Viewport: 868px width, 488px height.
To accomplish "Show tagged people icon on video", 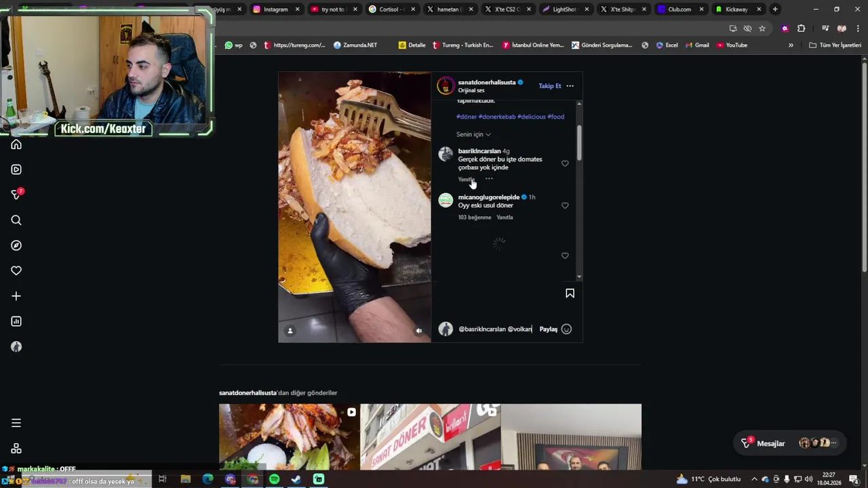I will pos(290,331).
